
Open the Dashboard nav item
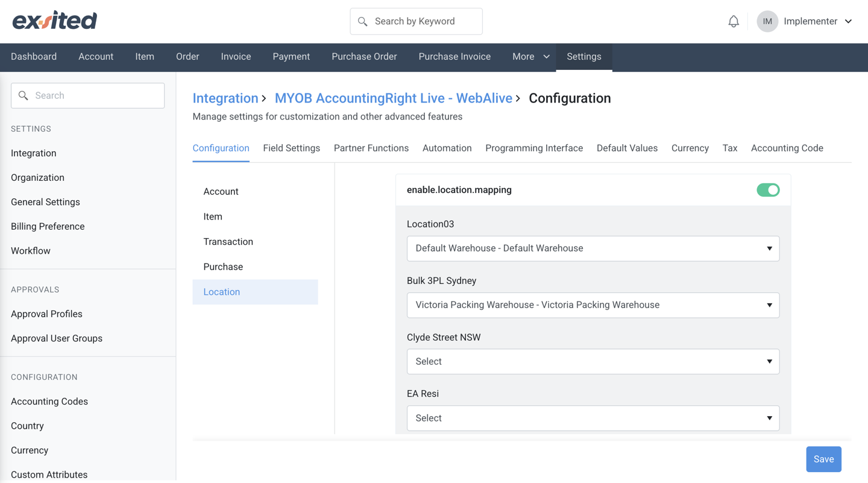(x=34, y=57)
